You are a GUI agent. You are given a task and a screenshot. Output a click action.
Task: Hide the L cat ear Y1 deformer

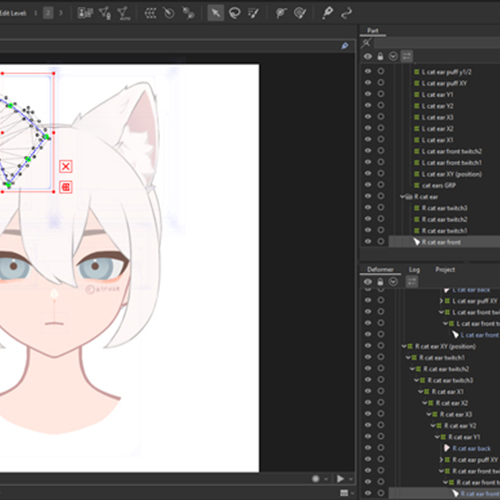coord(368,94)
